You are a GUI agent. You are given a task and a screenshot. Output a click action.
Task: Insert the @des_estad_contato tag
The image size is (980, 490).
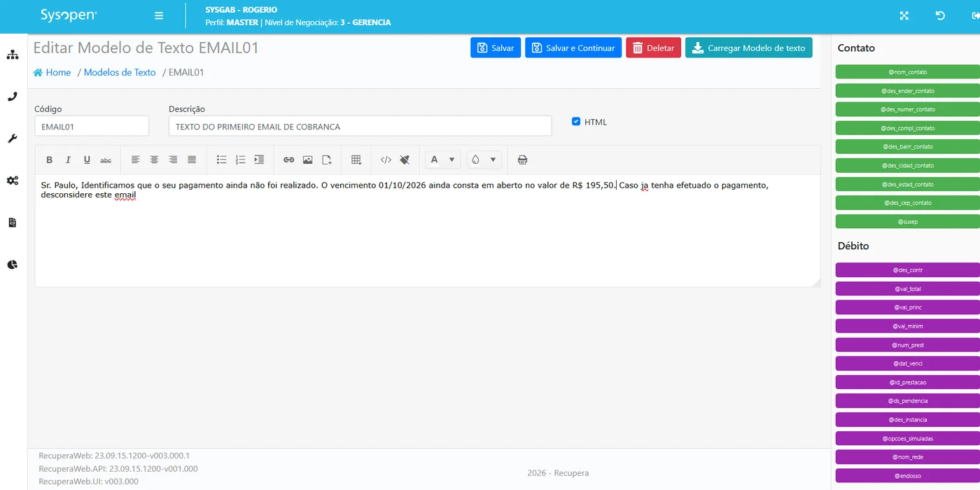[x=907, y=184]
